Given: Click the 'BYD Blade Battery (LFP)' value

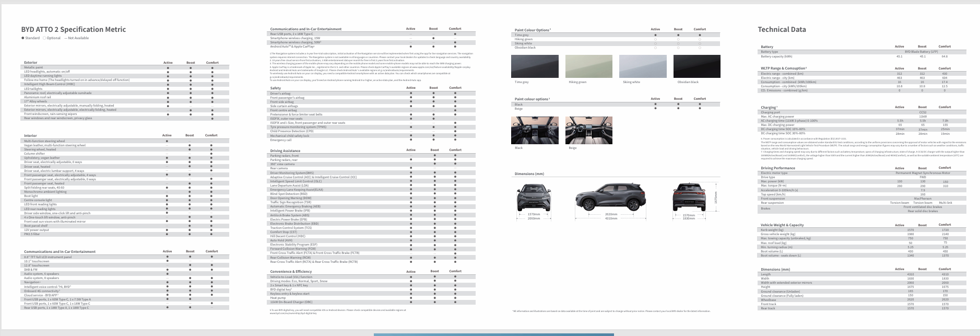Looking at the screenshot, I should click(x=922, y=52).
